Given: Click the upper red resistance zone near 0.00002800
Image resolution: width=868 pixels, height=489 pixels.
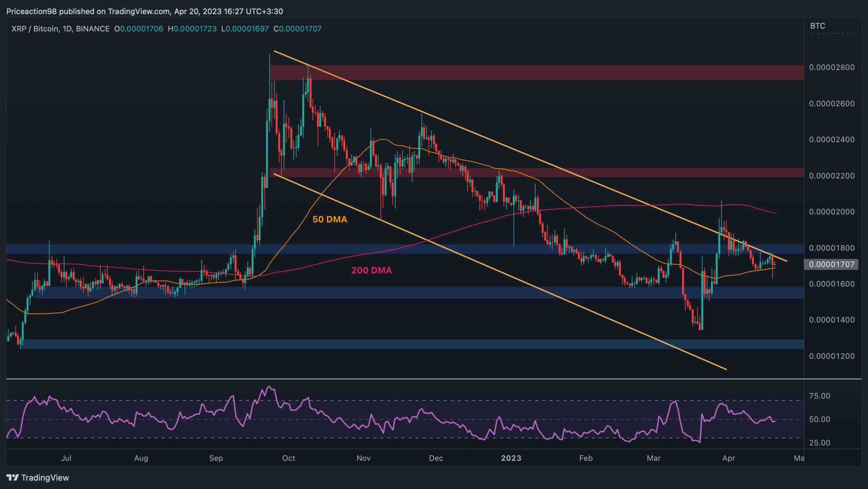Looking at the screenshot, I should (x=537, y=73).
